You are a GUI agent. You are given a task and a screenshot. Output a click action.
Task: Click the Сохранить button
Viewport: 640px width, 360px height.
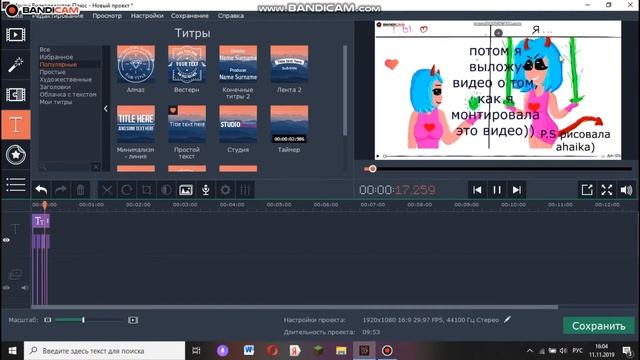[x=598, y=326]
